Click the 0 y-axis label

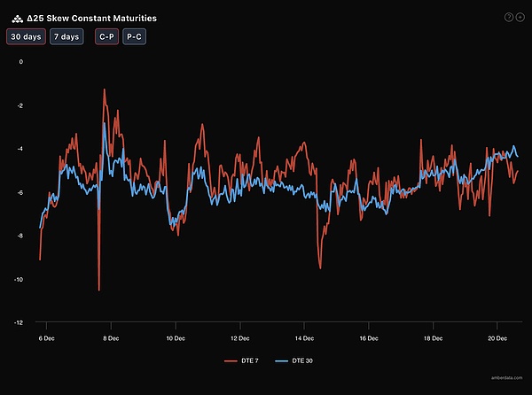[20, 62]
